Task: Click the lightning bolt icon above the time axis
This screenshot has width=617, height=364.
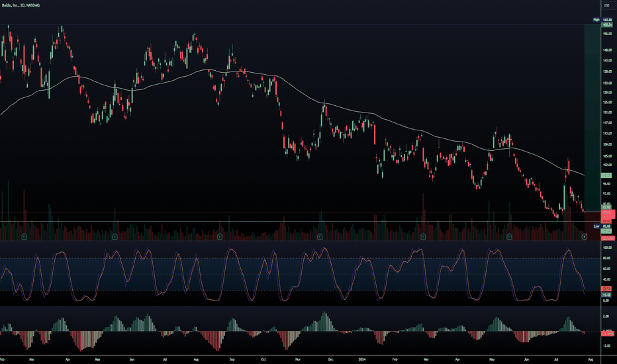Action: [585, 236]
